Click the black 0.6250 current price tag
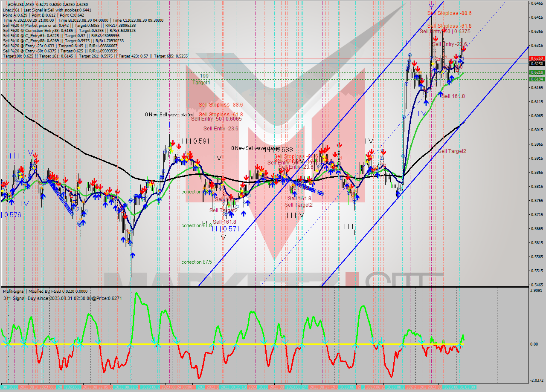Viewport: 546px width, 392px height. point(537,63)
